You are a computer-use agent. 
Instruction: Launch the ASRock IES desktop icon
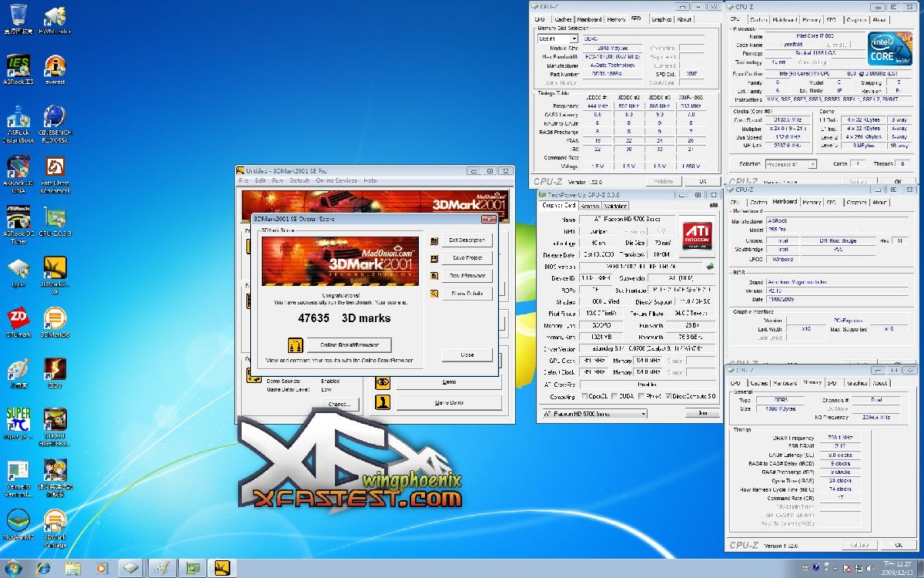click(x=18, y=68)
